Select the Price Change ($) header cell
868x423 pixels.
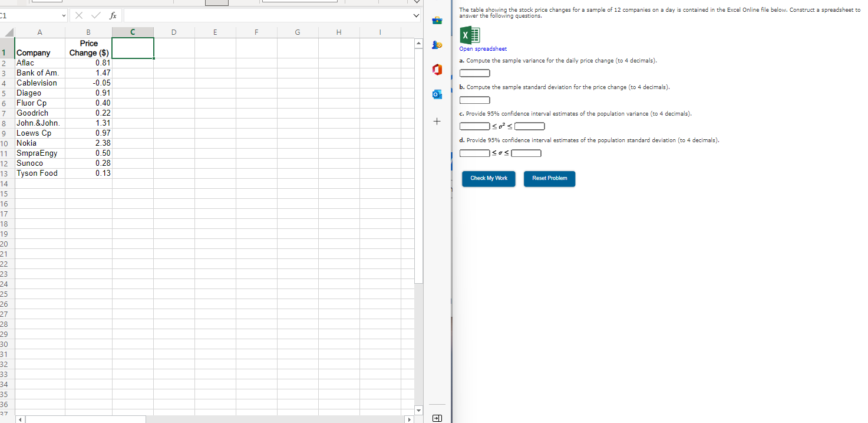pos(88,48)
